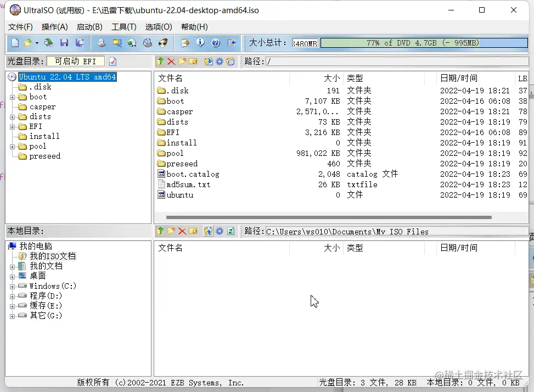
Task: Click hide/show disc tree icon after gear
Action: (x=231, y=61)
